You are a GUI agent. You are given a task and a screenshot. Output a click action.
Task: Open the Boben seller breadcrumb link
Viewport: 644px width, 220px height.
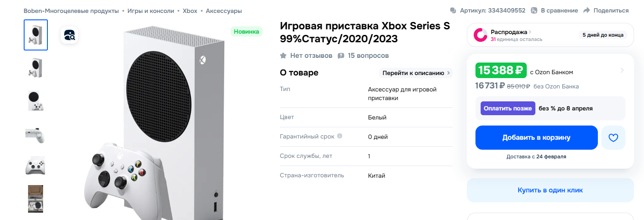tap(71, 11)
